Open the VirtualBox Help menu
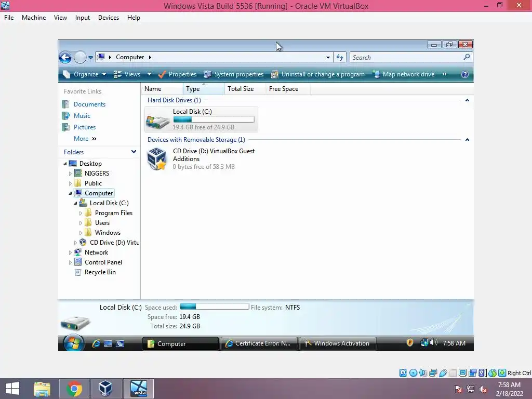 tap(134, 18)
